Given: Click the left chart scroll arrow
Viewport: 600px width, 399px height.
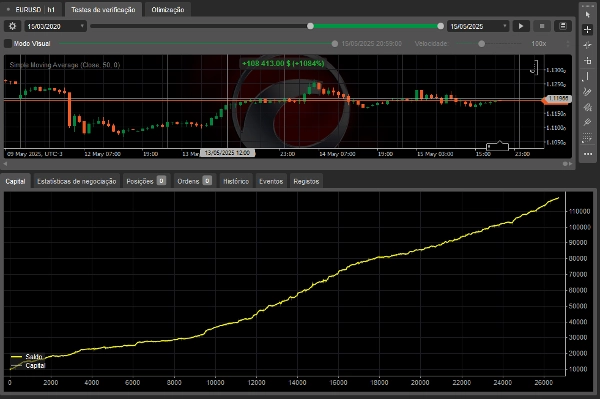Looking at the screenshot, I should (x=5, y=164).
